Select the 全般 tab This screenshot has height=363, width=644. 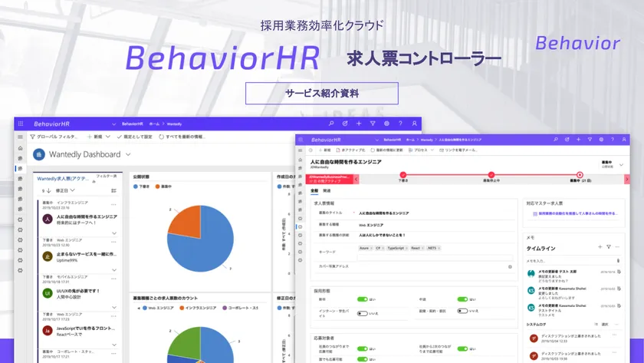coord(314,191)
